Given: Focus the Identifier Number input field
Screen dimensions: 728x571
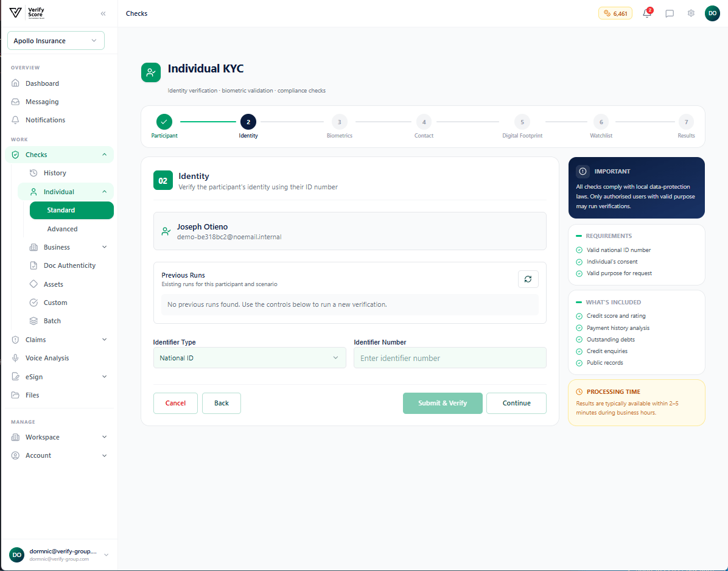Looking at the screenshot, I should [x=450, y=358].
